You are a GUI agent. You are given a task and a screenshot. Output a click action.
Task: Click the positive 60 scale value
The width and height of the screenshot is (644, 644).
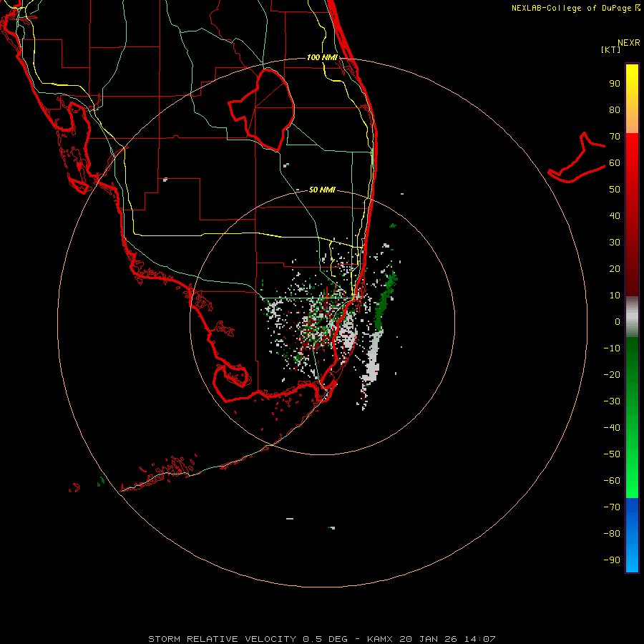pyautogui.click(x=615, y=163)
